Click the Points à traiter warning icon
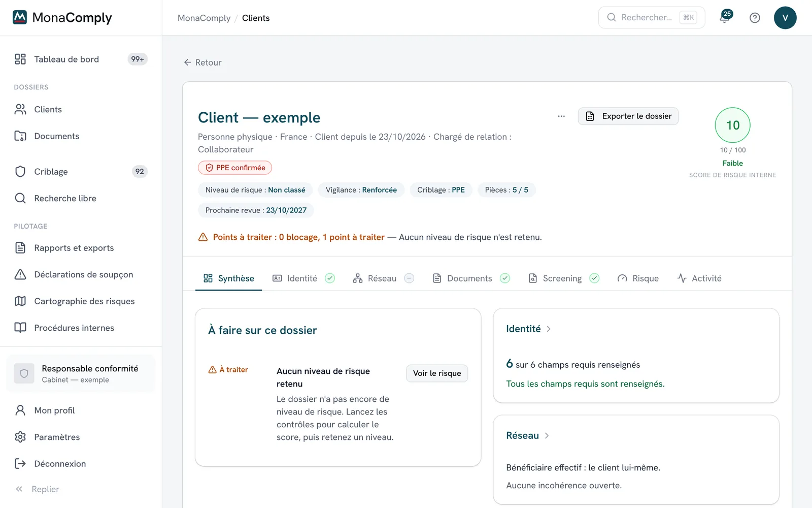The image size is (812, 508). (203, 237)
